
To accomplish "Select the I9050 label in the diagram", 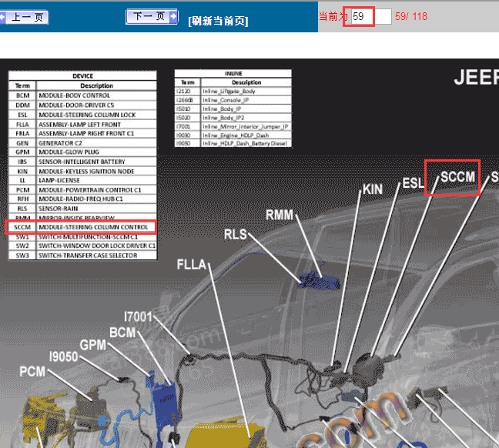I will 63,356.
